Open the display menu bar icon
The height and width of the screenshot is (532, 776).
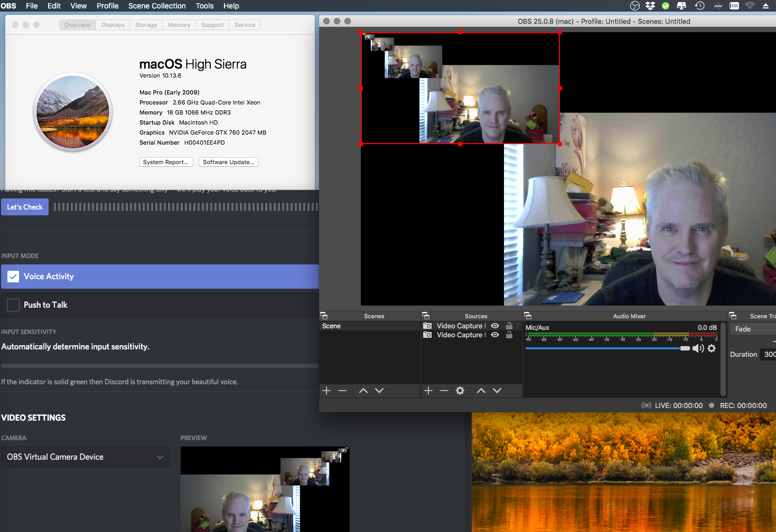tap(681, 6)
